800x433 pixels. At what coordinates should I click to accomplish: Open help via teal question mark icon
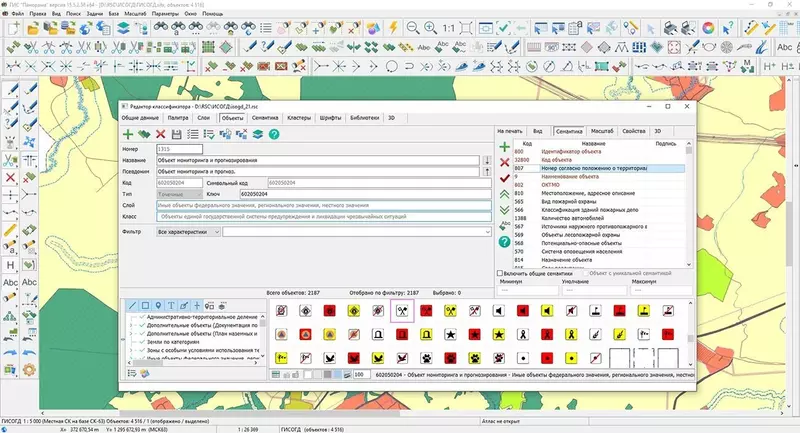click(x=273, y=134)
